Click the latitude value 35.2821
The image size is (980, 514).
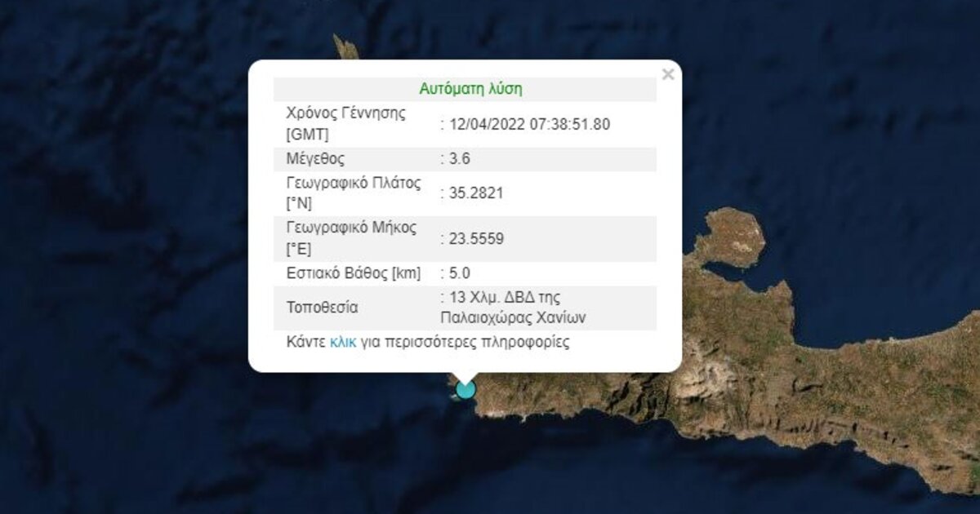(474, 193)
